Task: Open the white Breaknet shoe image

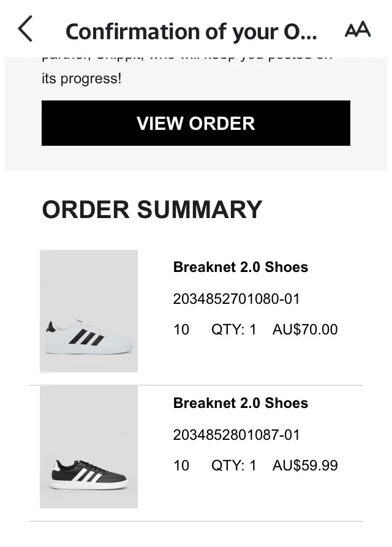Action: click(x=89, y=311)
